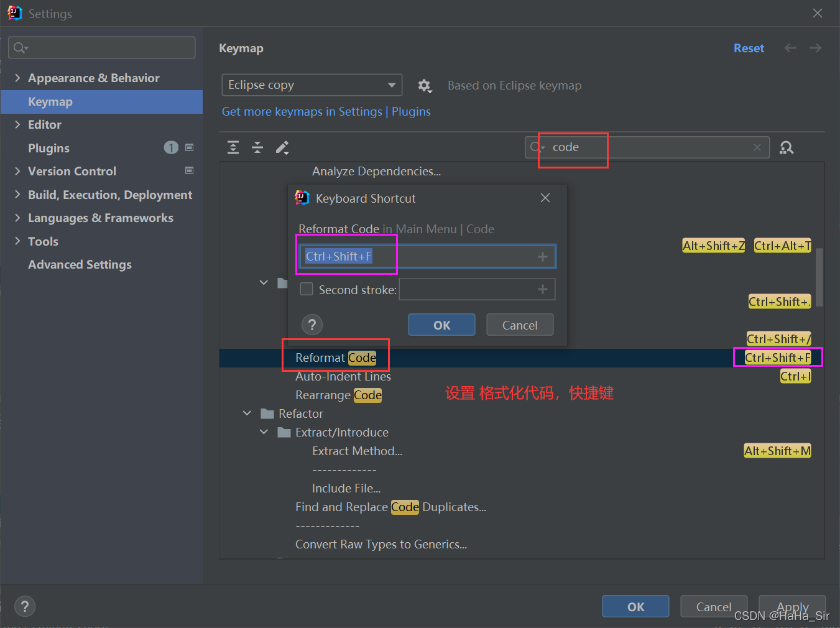The height and width of the screenshot is (628, 840).
Task: Select Extract Method... action
Action: [357, 451]
